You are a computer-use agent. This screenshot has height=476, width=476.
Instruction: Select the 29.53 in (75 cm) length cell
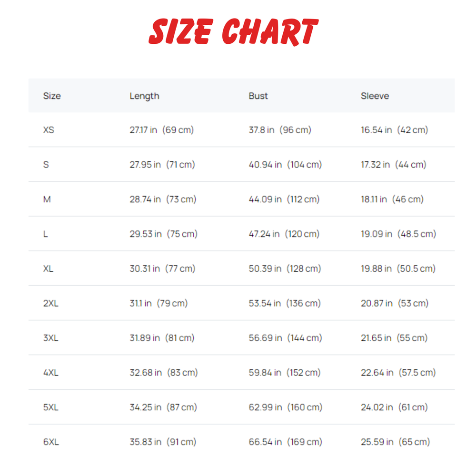pos(163,234)
